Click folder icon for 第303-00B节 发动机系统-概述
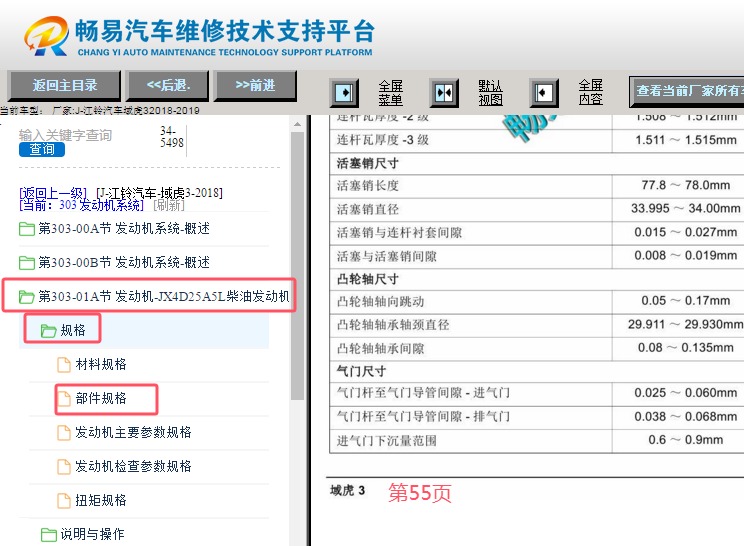 pyautogui.click(x=26, y=263)
